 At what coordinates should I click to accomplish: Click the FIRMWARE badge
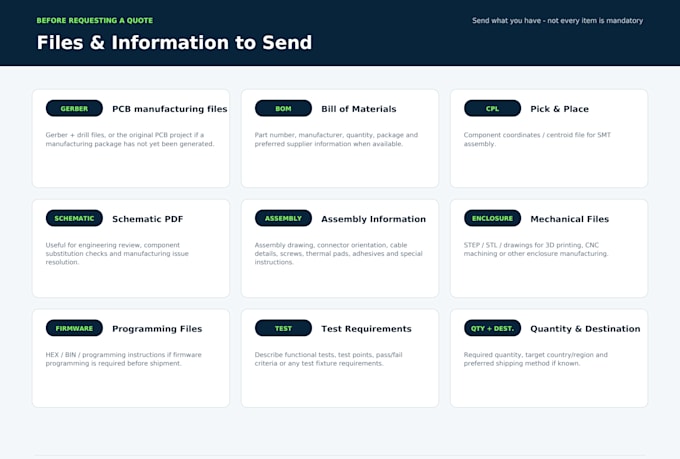(x=74, y=328)
